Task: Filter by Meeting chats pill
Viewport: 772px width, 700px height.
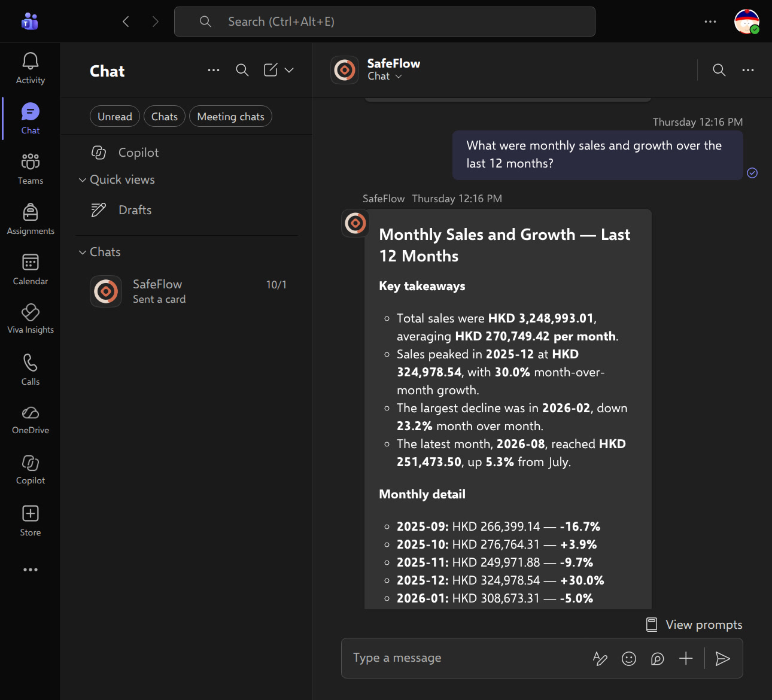Action: coord(231,116)
